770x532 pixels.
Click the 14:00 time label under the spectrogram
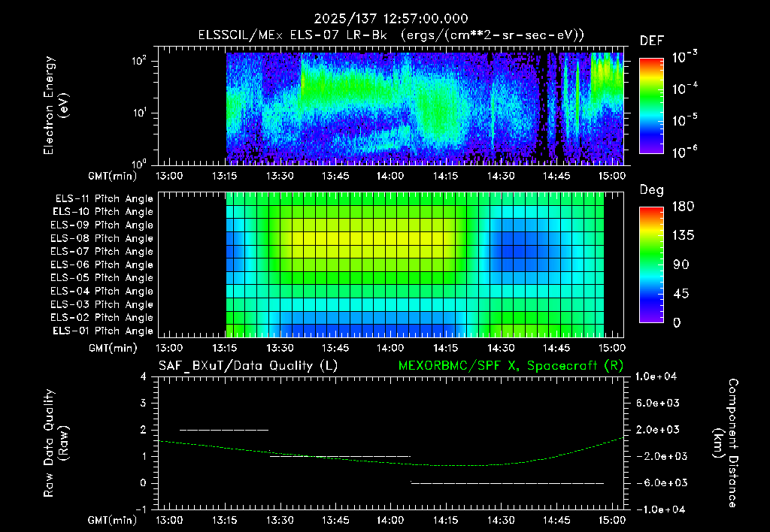[x=390, y=176]
